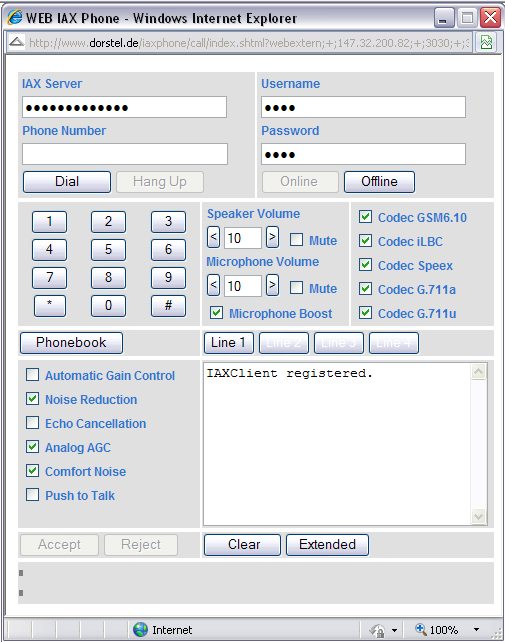
Task: Click keypad digit 6
Action: coord(168,250)
